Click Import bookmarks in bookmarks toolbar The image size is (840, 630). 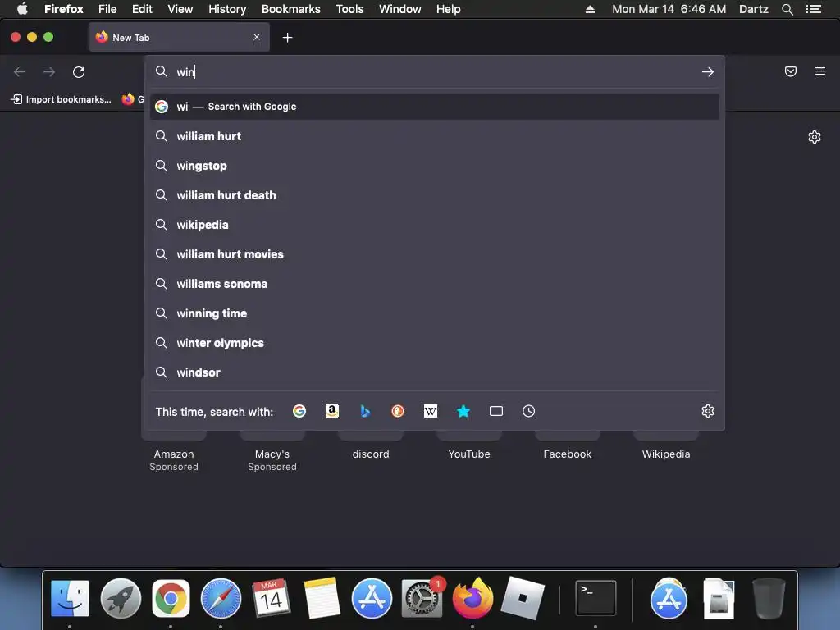[x=61, y=99]
